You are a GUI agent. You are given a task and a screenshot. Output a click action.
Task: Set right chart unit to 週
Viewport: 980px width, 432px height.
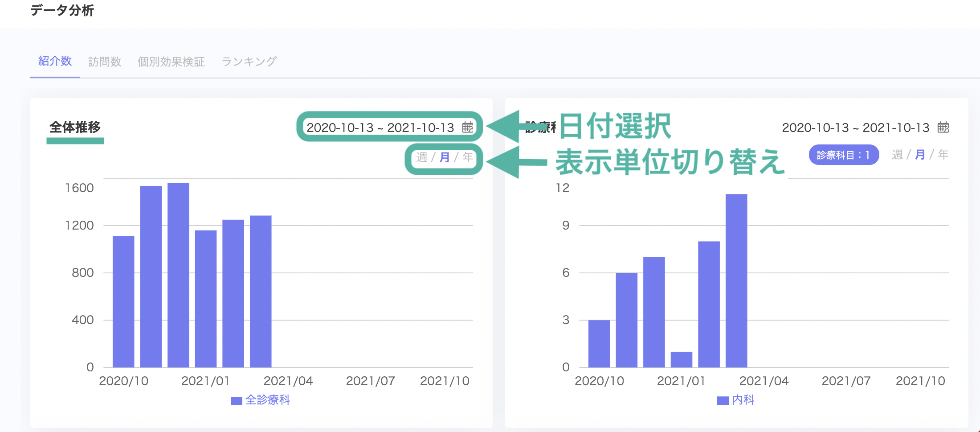coord(897,154)
